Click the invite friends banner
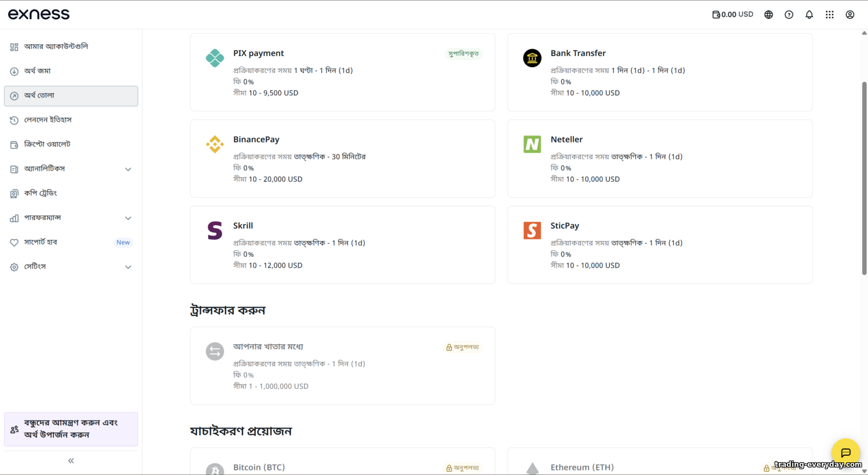The width and height of the screenshot is (868, 475). click(x=71, y=429)
